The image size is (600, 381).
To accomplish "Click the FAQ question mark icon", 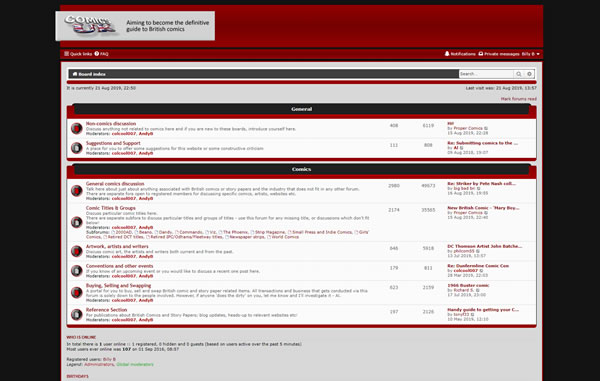I will [x=97, y=54].
